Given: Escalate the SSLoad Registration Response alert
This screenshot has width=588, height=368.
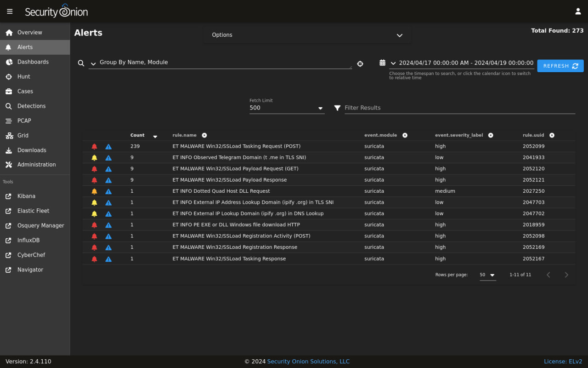Looking at the screenshot, I should point(108,247).
